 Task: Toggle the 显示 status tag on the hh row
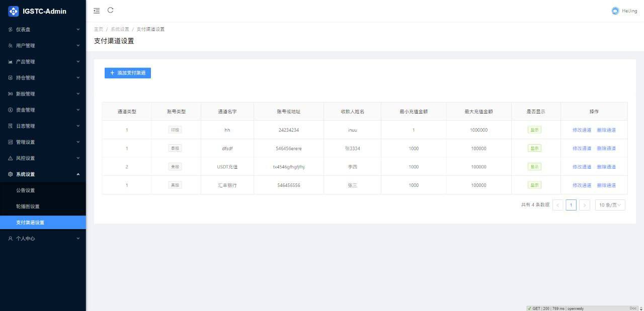tap(534, 130)
